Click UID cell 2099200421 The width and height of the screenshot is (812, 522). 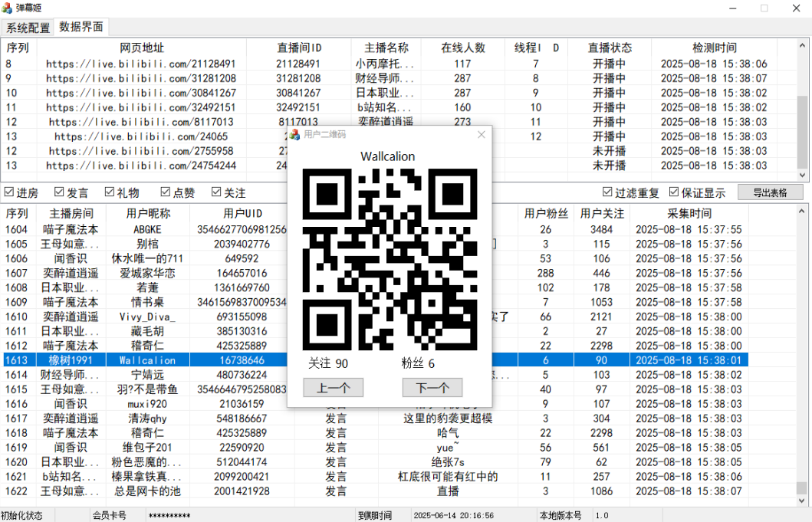click(x=242, y=476)
